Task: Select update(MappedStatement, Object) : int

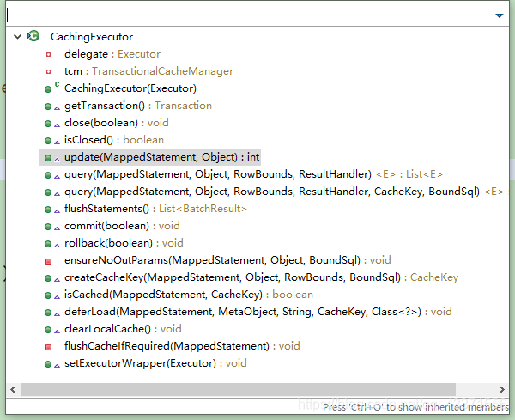Action: pos(162,157)
